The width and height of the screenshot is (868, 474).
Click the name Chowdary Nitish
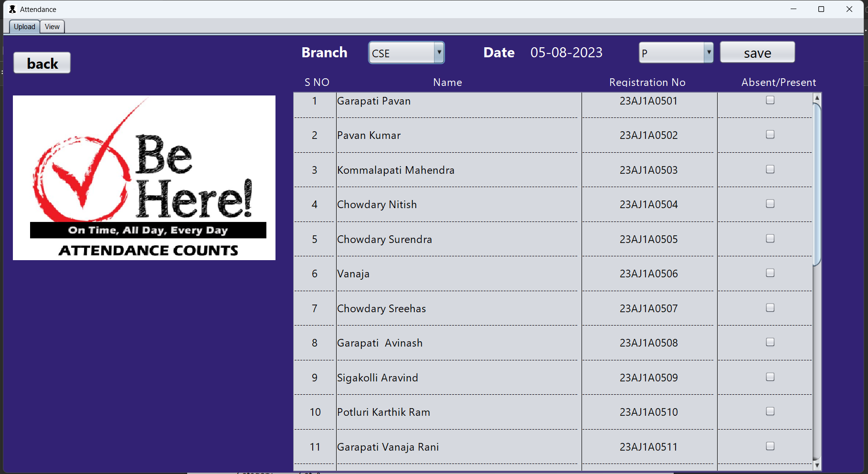[x=377, y=205]
